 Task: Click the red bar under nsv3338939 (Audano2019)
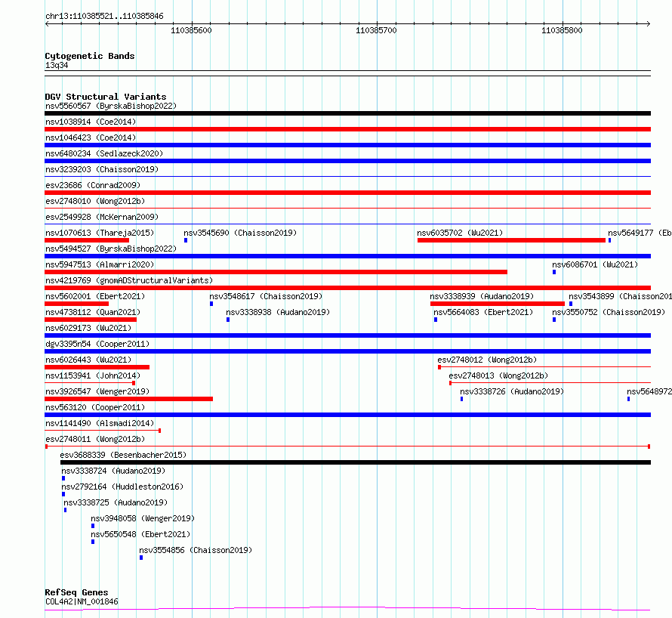pos(498,304)
